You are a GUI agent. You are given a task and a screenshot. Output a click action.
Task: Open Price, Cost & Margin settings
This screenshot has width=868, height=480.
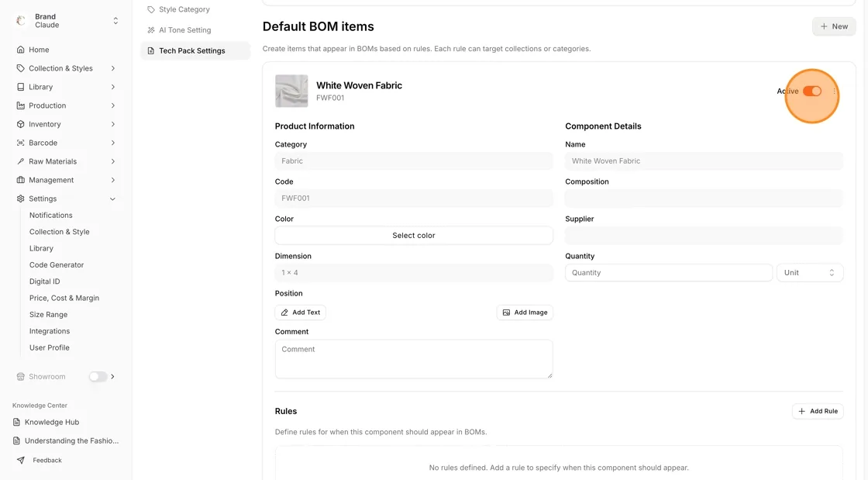tap(64, 298)
